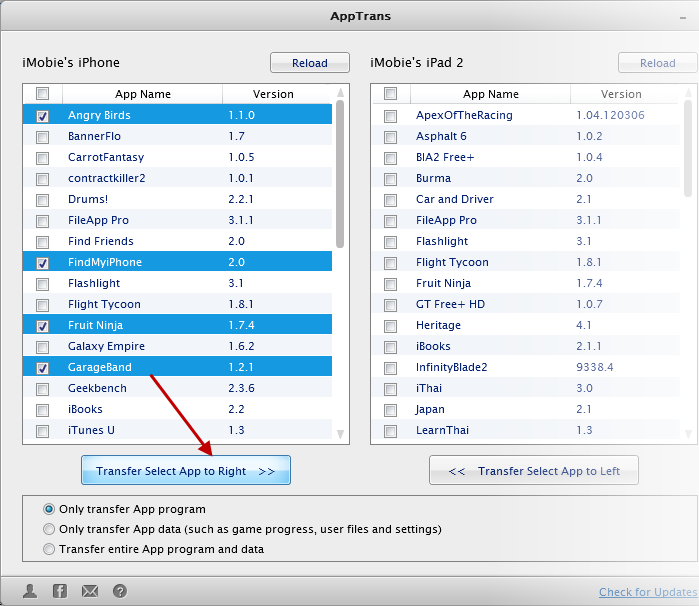
Task: Select the Japan app row
Action: click(x=526, y=409)
